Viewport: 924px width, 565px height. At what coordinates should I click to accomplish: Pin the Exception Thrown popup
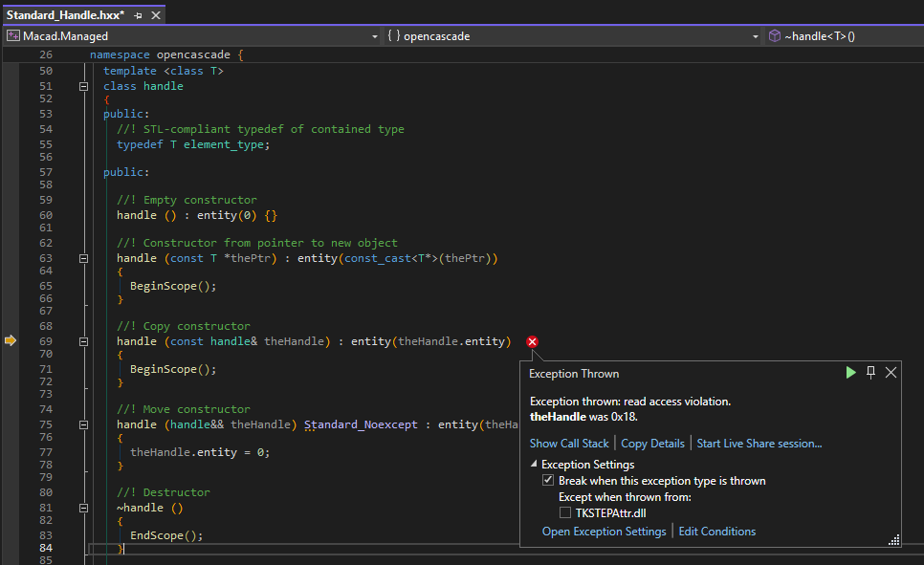pos(871,373)
